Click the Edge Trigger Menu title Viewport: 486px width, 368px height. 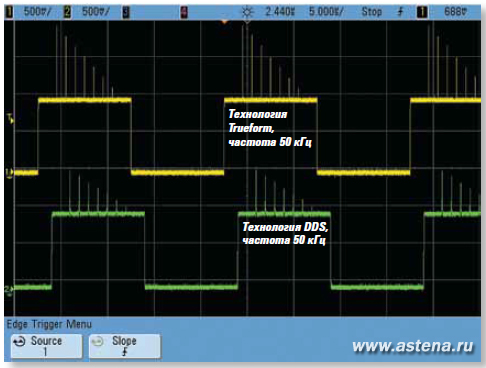49,324
